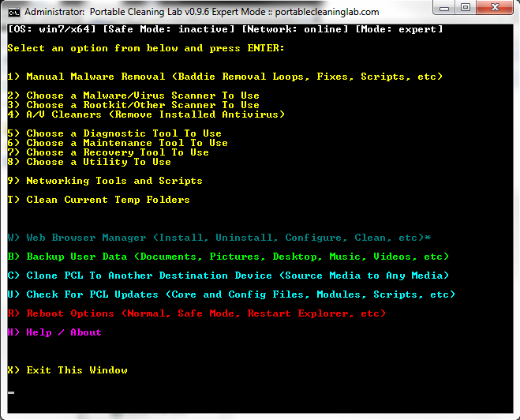
Task: Click the '[Network: online]' status text
Action: pos(295,29)
